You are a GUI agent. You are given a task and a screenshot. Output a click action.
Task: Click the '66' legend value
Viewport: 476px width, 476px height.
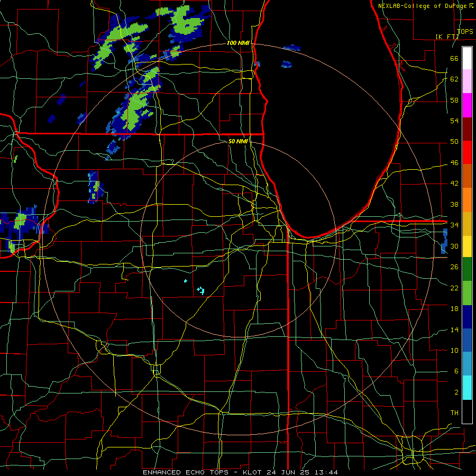[x=454, y=58]
